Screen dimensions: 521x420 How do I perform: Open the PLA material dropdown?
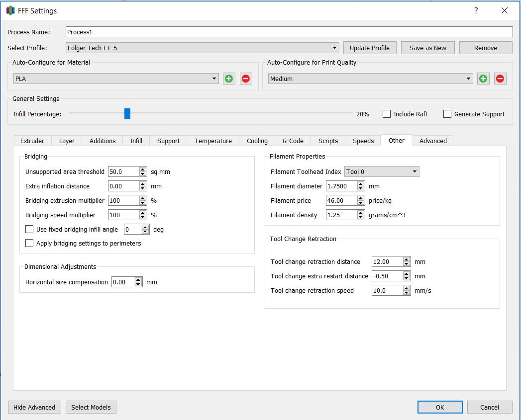click(115, 79)
